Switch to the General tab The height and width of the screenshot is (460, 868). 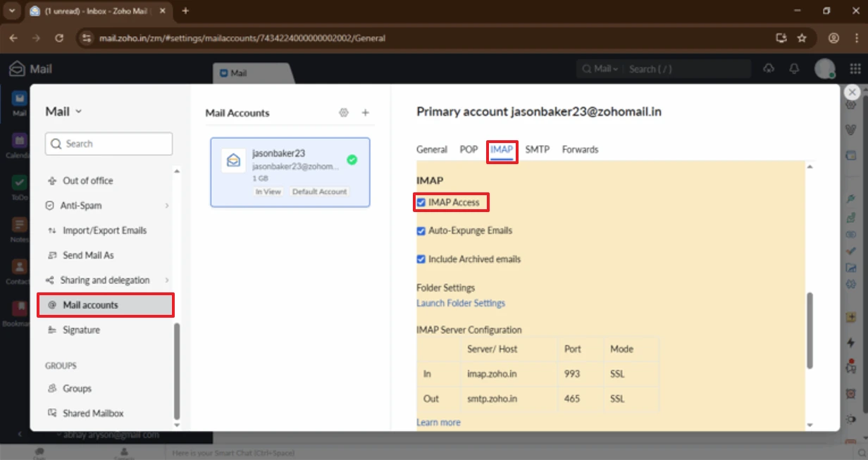coord(432,149)
